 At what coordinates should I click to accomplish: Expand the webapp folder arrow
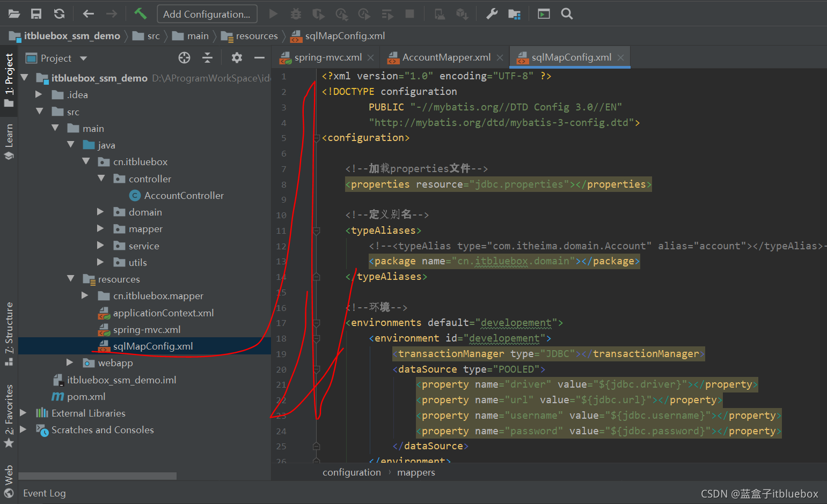pos(70,362)
